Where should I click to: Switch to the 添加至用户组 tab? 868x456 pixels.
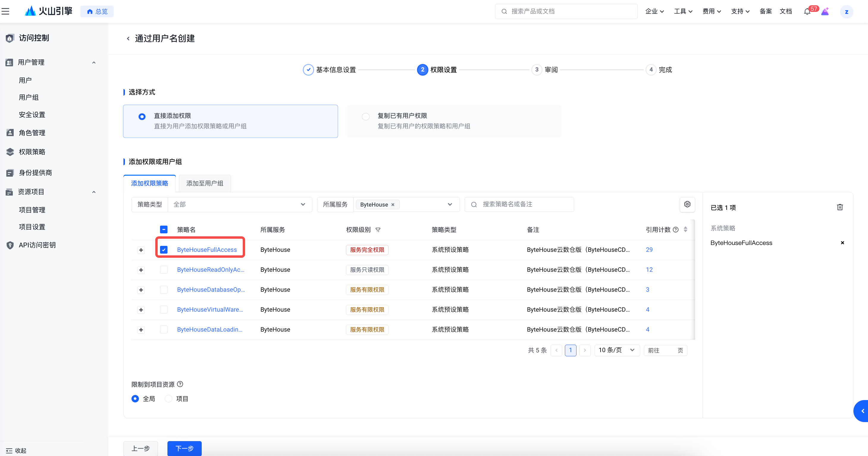205,183
